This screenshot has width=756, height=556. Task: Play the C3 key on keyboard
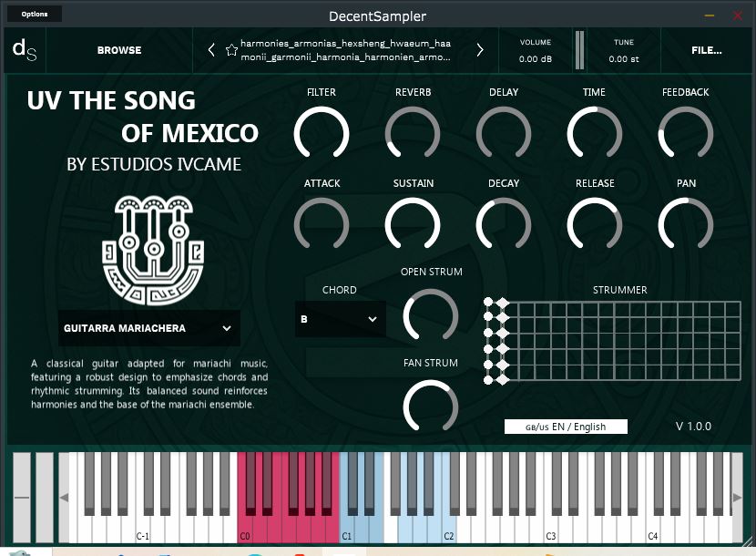[550, 530]
